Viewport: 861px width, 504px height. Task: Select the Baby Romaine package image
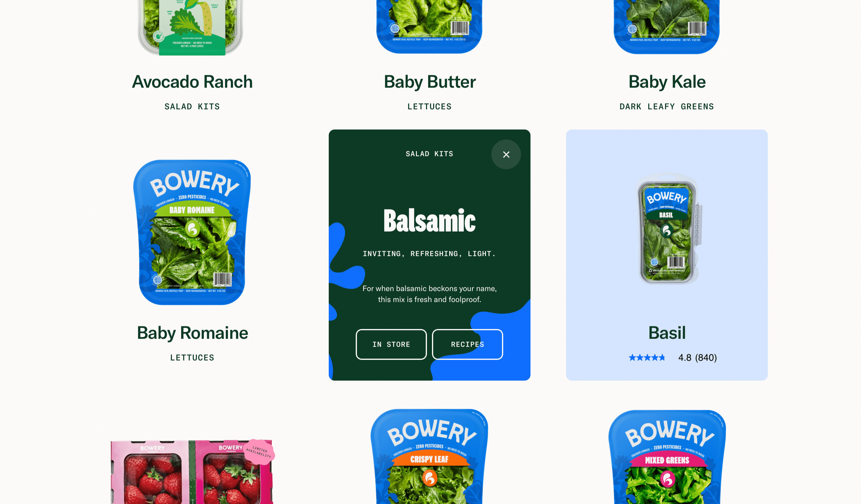(192, 232)
